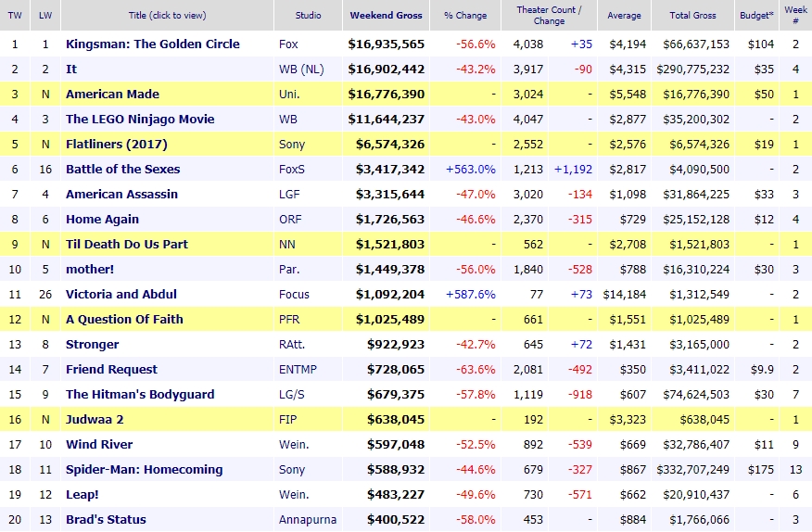This screenshot has height=532, width=812.
Task: Open mother! movie link
Action: pos(90,270)
